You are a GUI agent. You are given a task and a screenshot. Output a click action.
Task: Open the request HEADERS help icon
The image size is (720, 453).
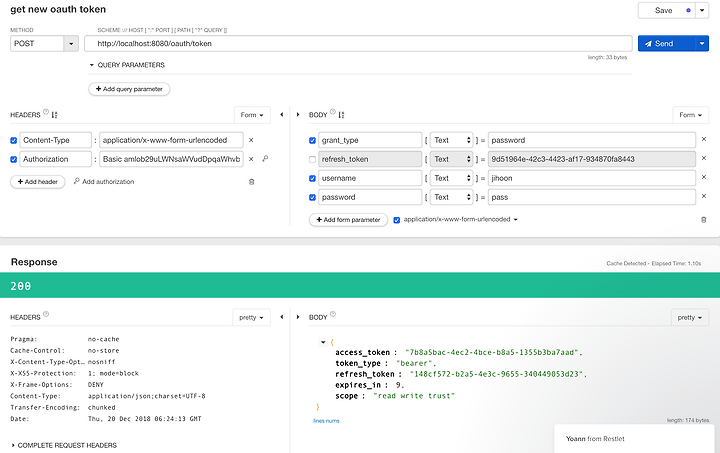pos(46,112)
